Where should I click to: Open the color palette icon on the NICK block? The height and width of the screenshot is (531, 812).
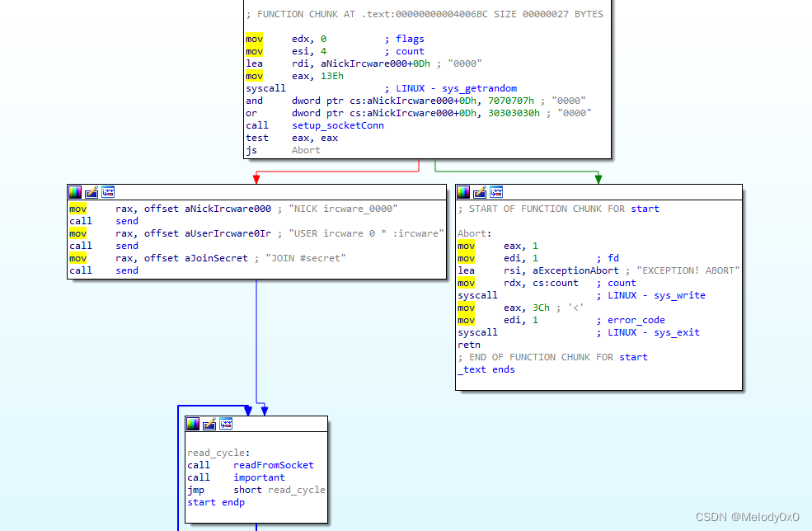coord(75,191)
